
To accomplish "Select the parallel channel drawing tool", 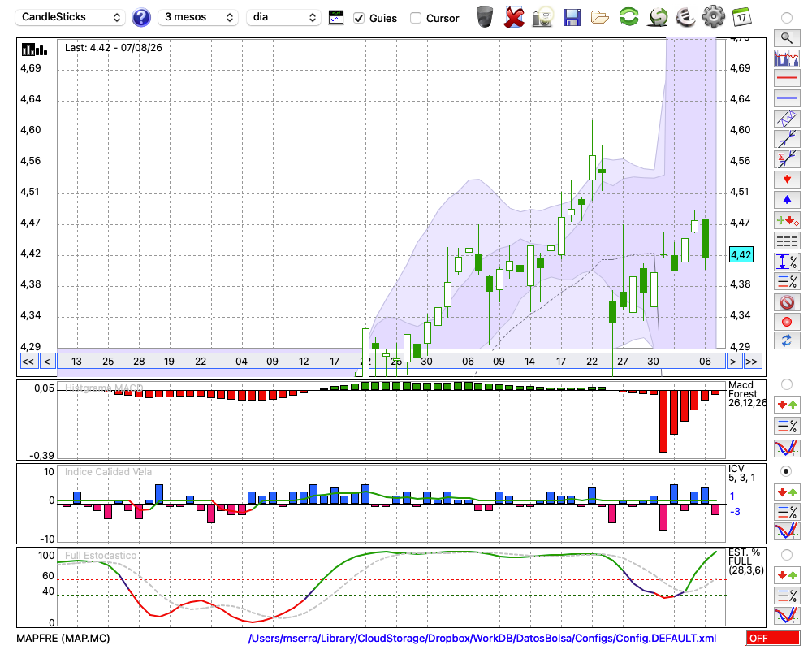I will point(787,118).
